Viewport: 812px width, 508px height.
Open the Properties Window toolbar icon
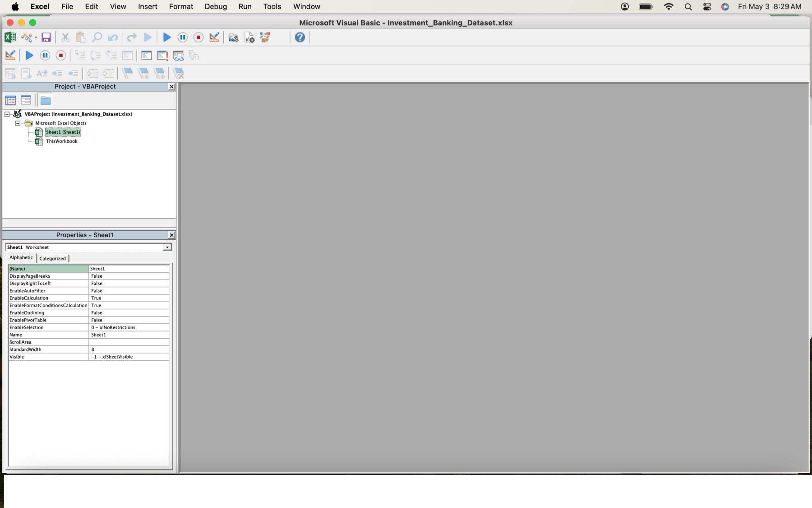249,37
